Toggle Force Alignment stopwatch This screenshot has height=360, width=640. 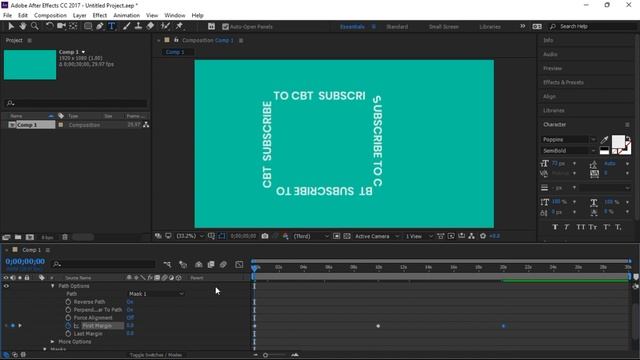pos(68,318)
